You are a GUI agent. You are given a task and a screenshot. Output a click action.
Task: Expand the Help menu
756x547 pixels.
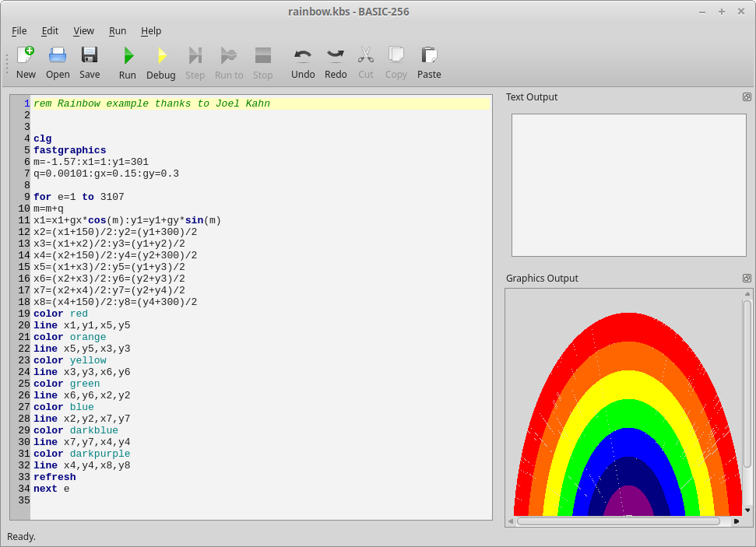(151, 31)
